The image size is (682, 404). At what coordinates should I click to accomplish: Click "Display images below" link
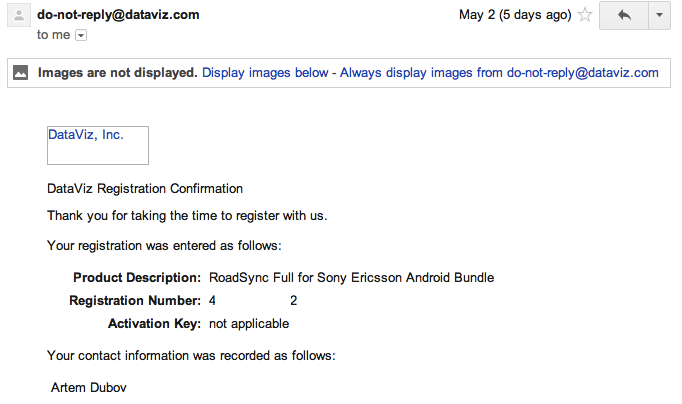267,73
